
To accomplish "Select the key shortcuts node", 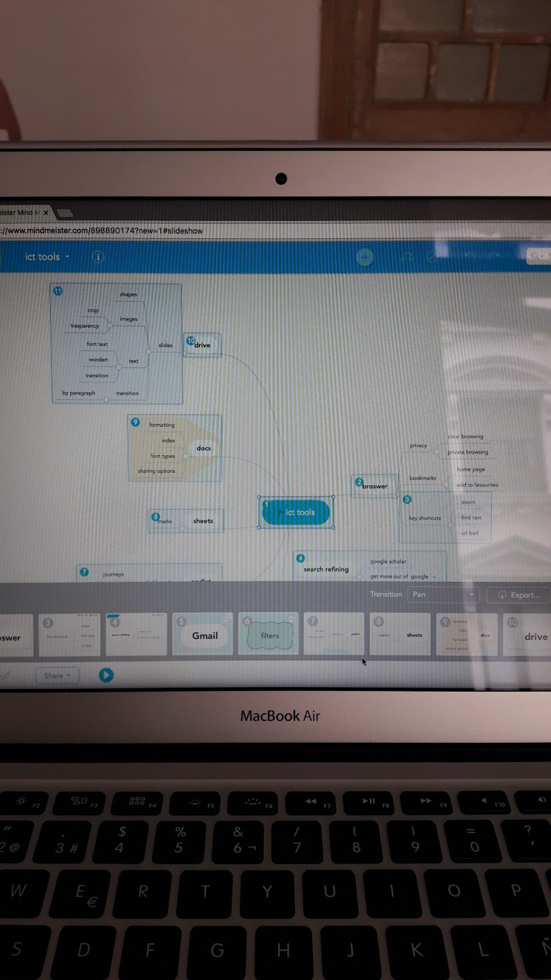I will tap(425, 518).
